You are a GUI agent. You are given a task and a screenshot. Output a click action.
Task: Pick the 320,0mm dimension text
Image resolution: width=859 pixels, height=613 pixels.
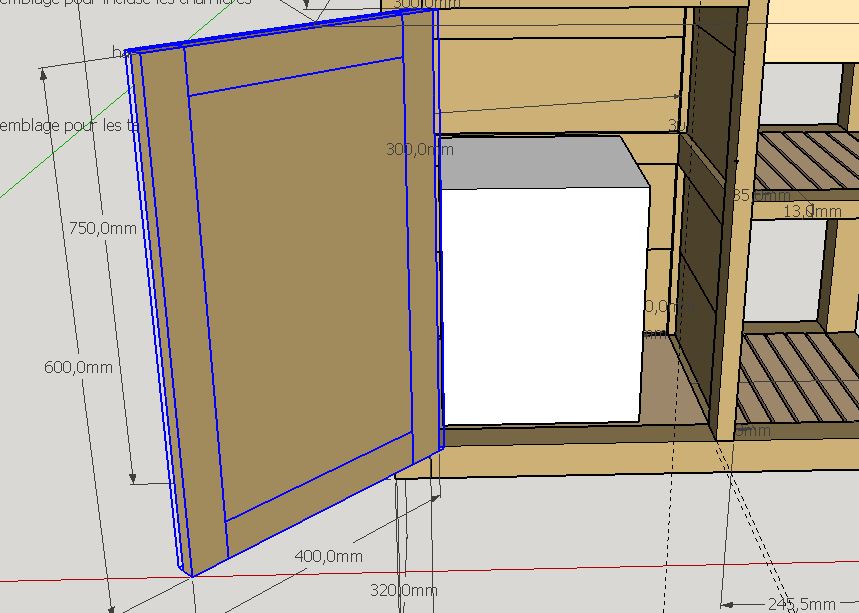[404, 590]
